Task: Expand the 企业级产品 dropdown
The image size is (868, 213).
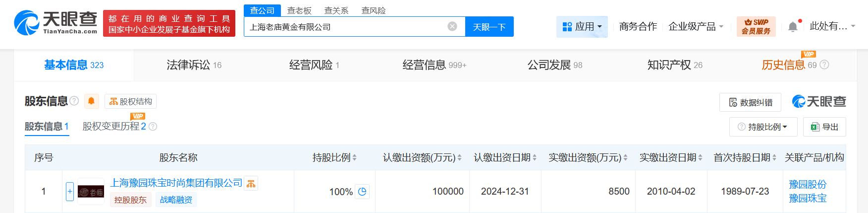Action: (696, 26)
